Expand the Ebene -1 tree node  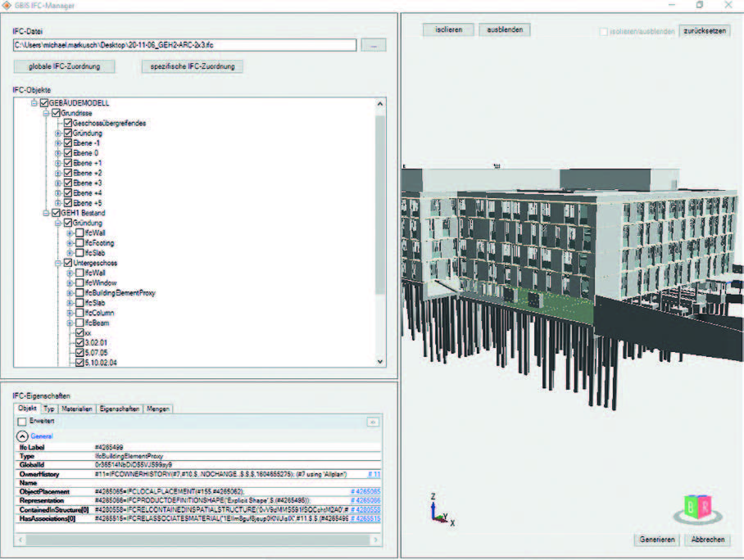(x=58, y=143)
